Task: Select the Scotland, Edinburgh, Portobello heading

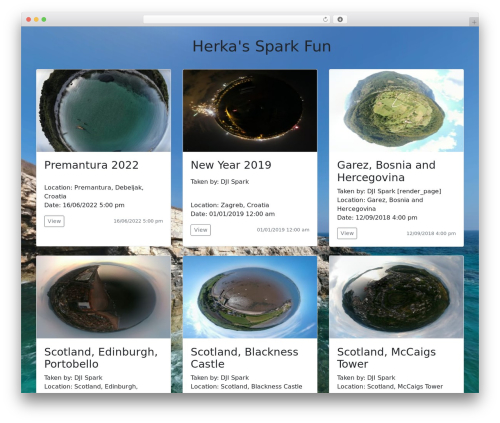Action: coord(101,358)
